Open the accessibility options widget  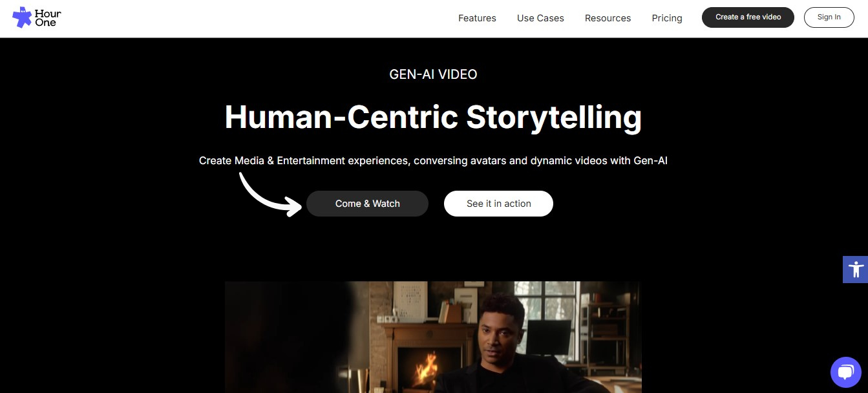pyautogui.click(x=855, y=269)
